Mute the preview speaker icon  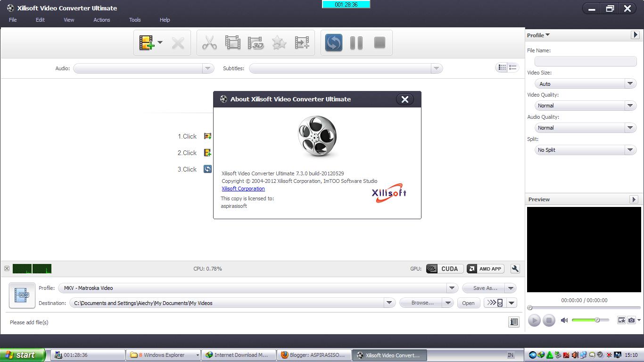(x=564, y=320)
